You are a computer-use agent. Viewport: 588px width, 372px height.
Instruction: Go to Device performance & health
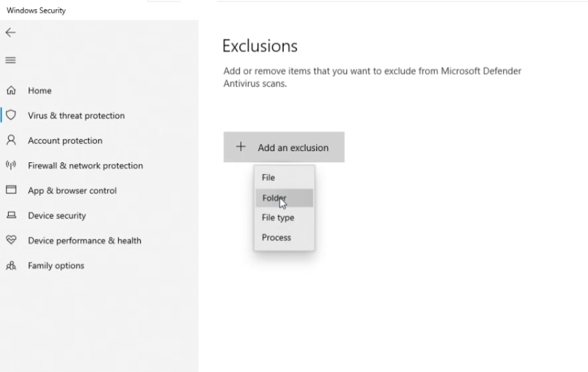pos(85,241)
